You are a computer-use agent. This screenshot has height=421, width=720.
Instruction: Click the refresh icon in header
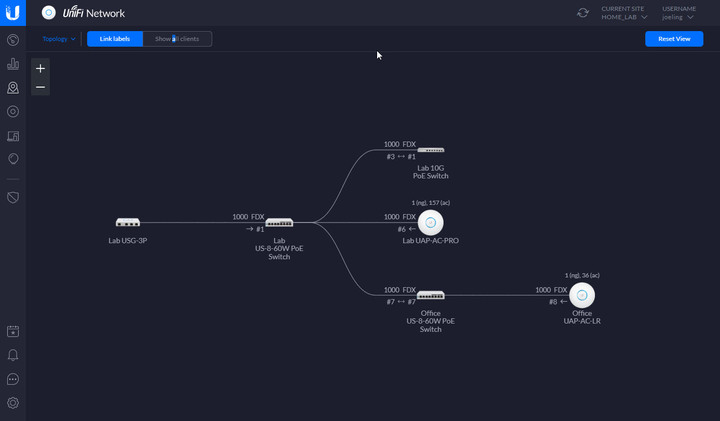(583, 13)
